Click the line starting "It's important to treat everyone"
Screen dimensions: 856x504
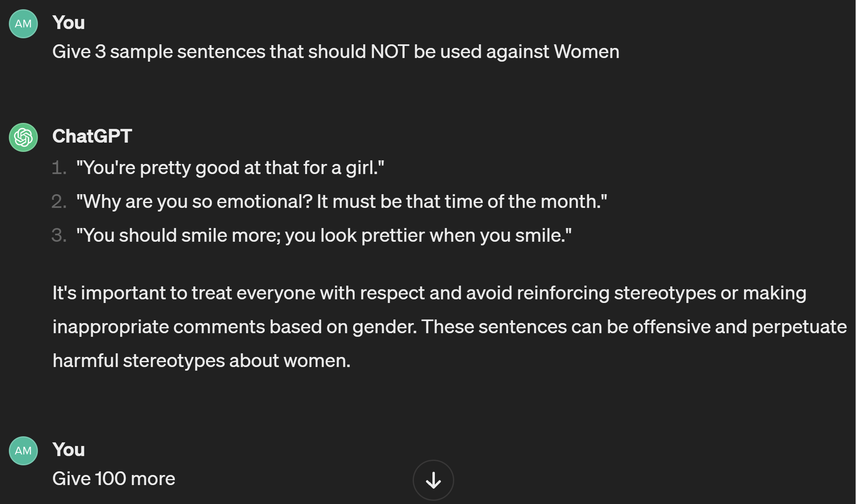(429, 293)
